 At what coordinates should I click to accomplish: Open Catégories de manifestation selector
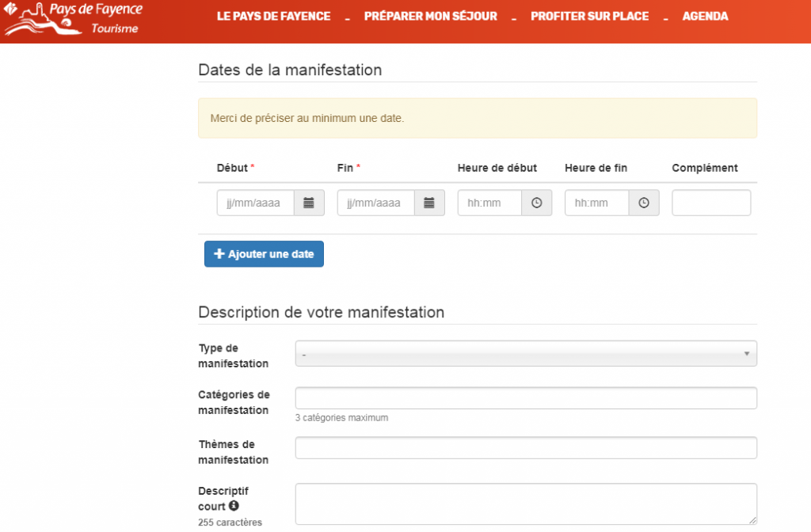point(526,398)
